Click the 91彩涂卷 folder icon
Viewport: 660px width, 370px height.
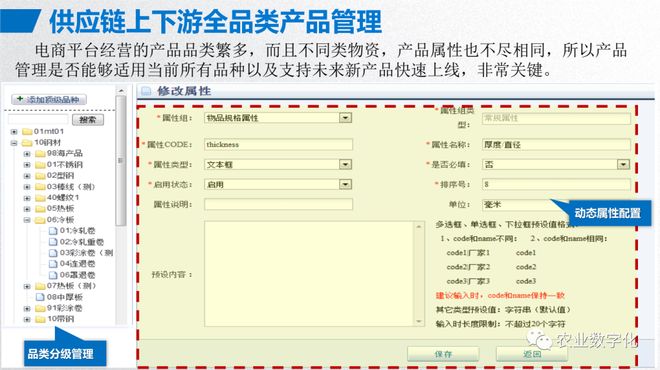40,308
